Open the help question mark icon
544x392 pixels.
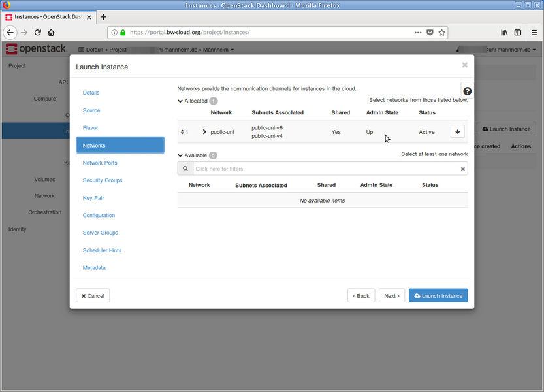(x=467, y=91)
